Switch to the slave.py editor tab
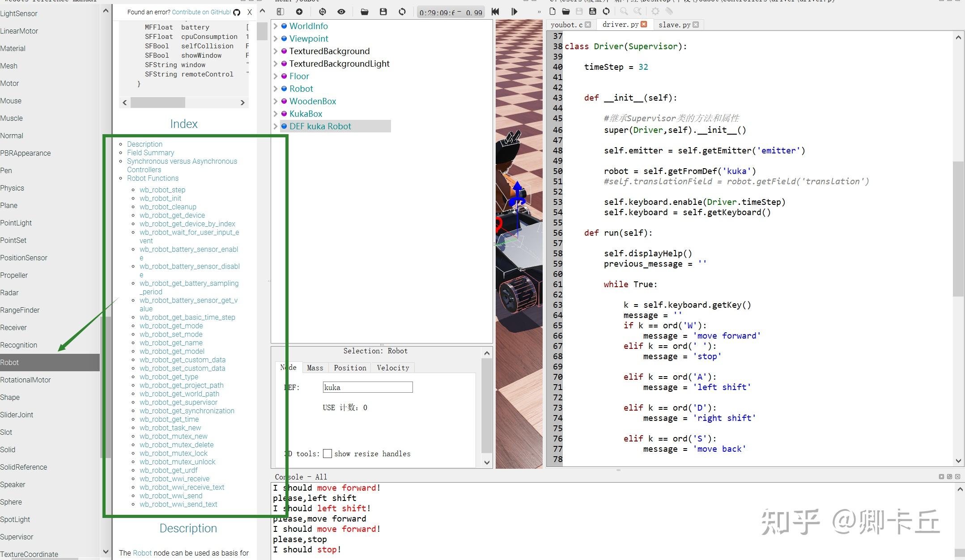This screenshot has width=965, height=560. coord(674,25)
